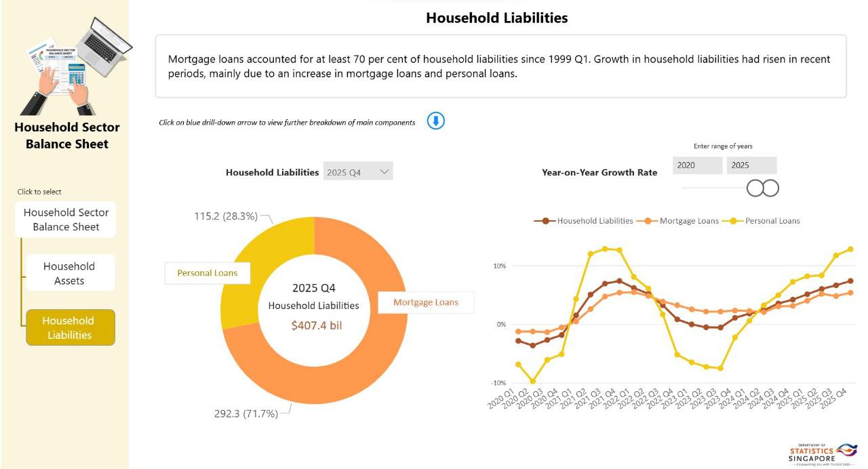Select the Household Sector Balance Sheet tab
Viewport: 868px width, 469px height.
tap(66, 220)
